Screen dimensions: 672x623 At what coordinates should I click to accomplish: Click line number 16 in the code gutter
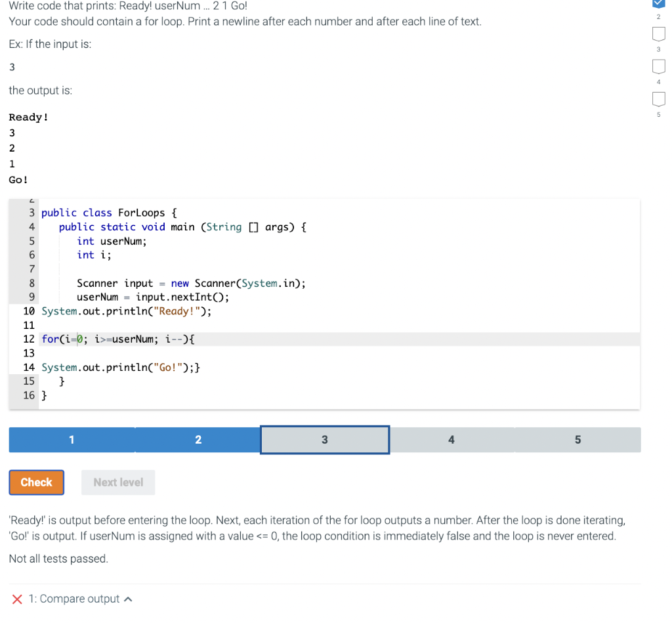29,395
